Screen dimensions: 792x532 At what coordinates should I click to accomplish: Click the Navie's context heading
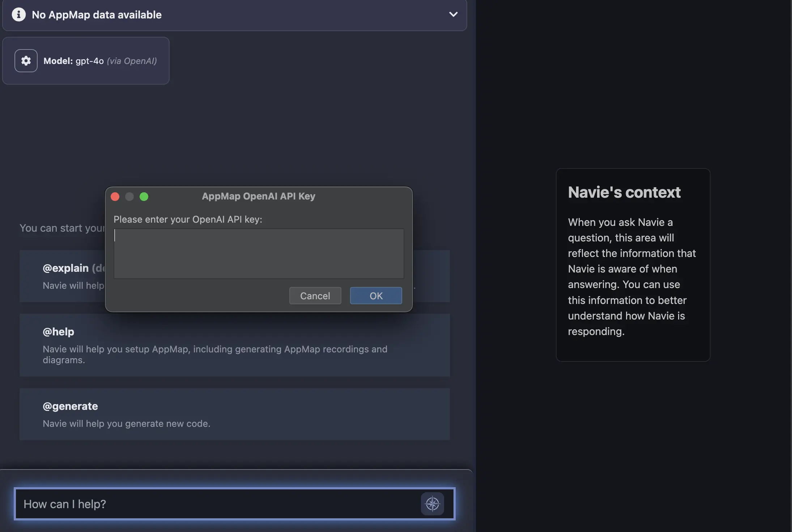point(624,192)
